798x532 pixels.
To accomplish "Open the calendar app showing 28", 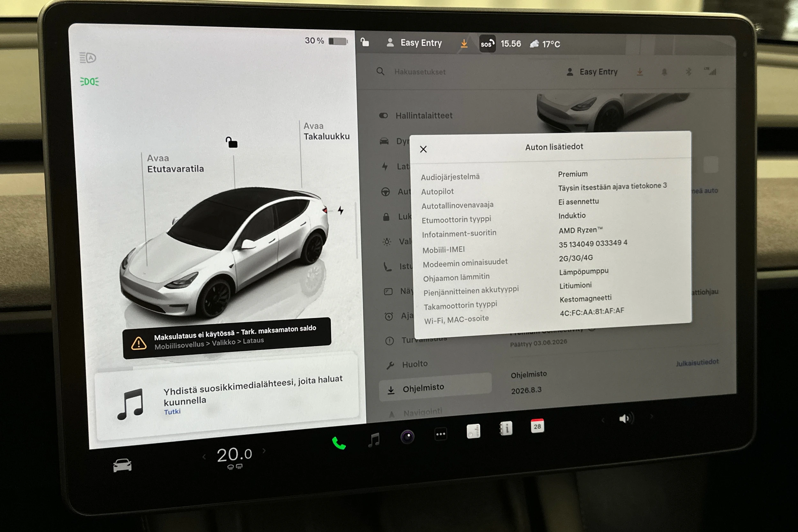I will [537, 426].
